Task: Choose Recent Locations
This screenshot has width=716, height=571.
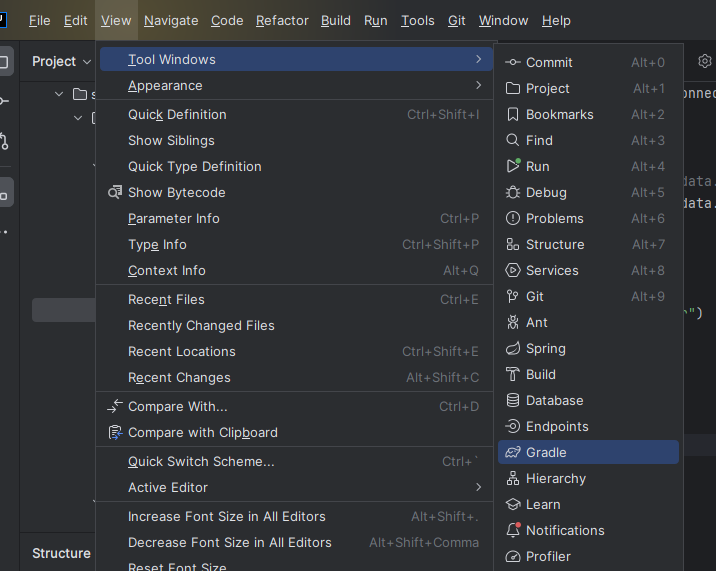Action: pos(296,352)
